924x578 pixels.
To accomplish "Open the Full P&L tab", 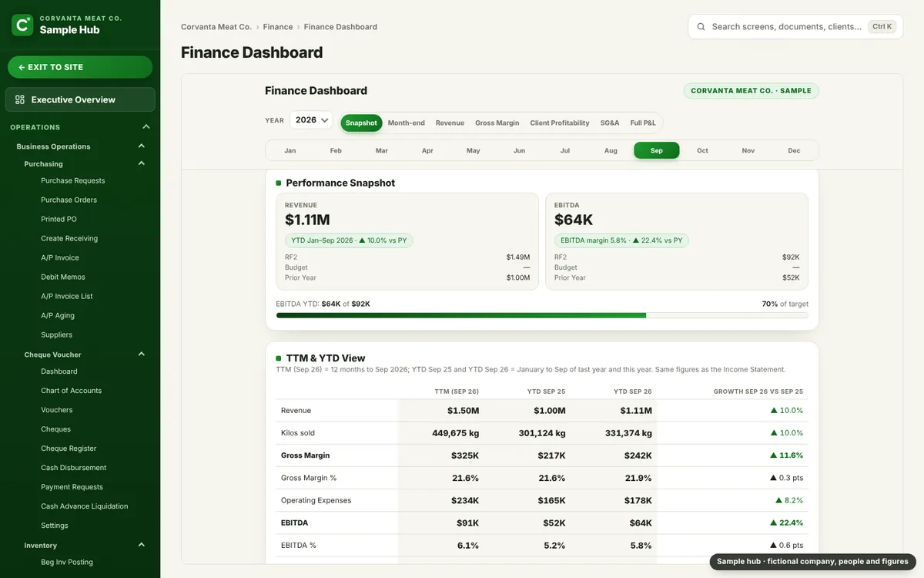I will pos(643,123).
